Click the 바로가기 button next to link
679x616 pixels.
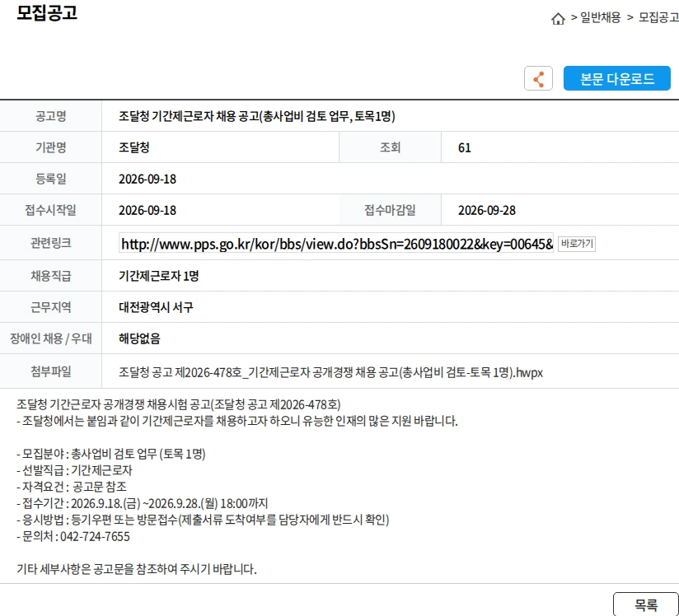click(x=577, y=244)
